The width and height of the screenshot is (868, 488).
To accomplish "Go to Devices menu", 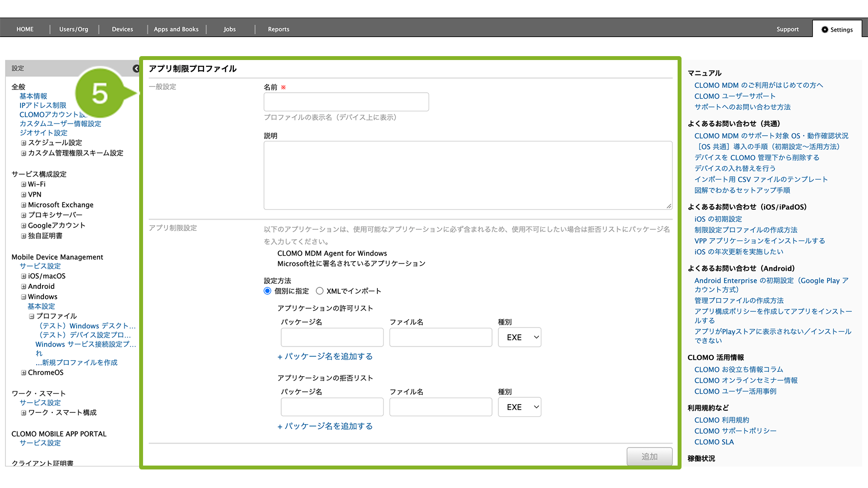I will coord(123,29).
